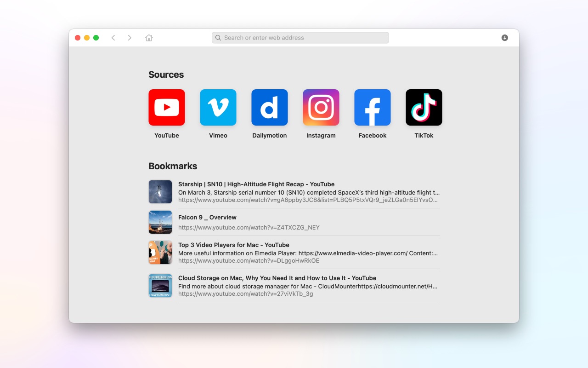Open the YouTube source icon
This screenshot has height=368, width=588.
(x=167, y=107)
